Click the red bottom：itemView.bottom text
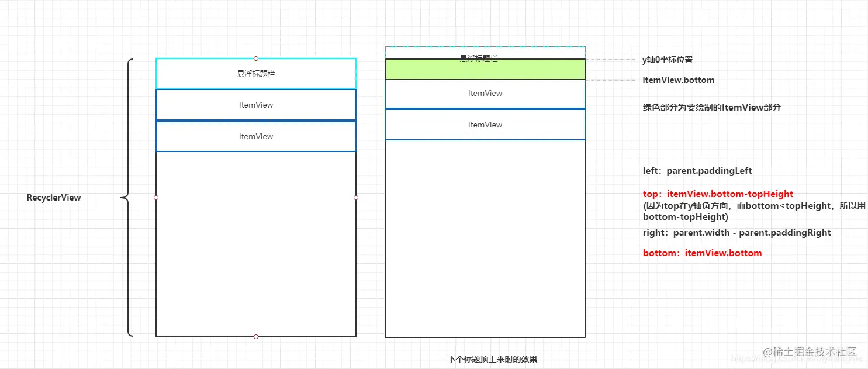 click(x=702, y=253)
